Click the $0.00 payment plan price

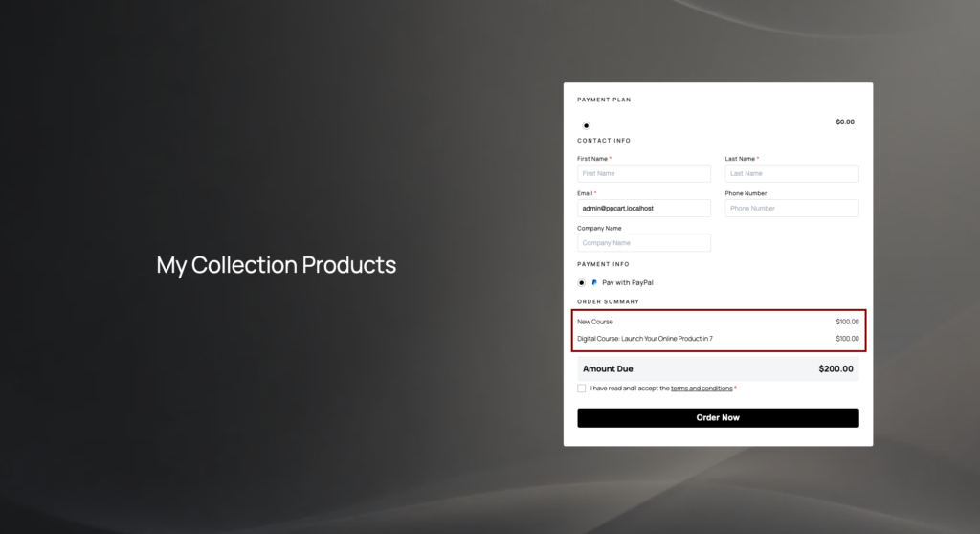[x=845, y=122]
